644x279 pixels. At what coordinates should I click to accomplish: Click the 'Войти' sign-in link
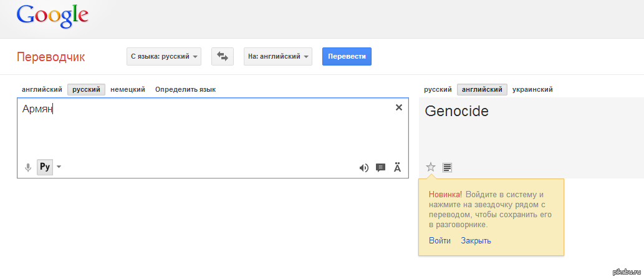[x=440, y=240]
